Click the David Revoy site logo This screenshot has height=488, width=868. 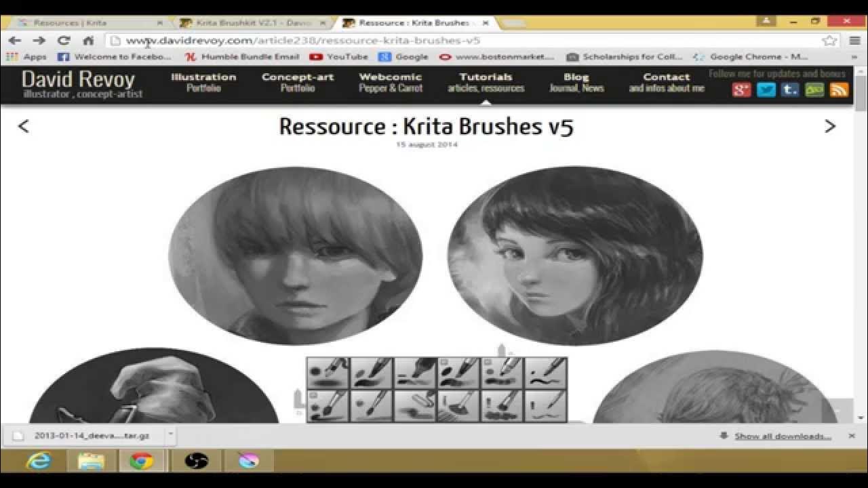point(81,83)
